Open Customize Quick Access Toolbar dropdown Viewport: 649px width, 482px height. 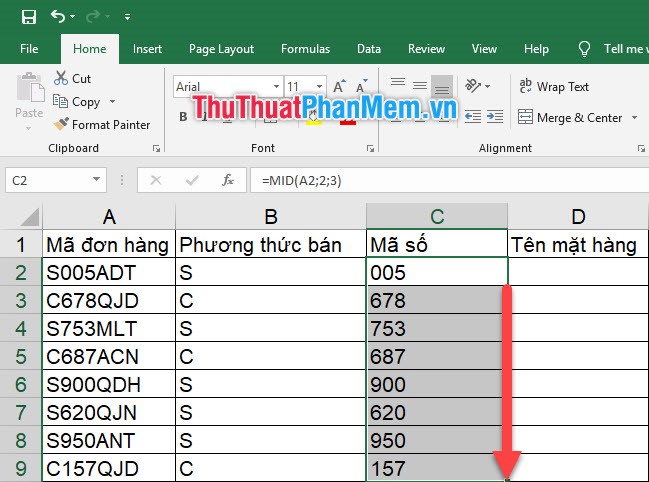point(127,17)
